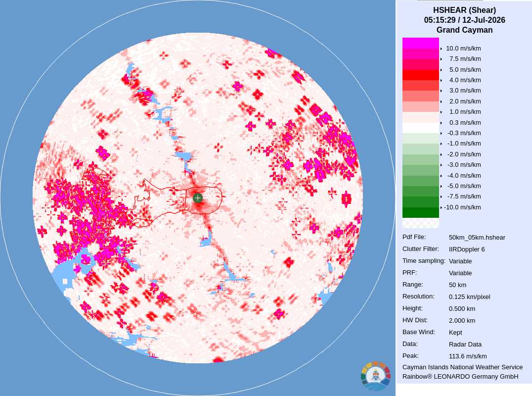Click the Peak value 113.6 m/s/km
Screen dimensions: 532x396
[468, 356]
